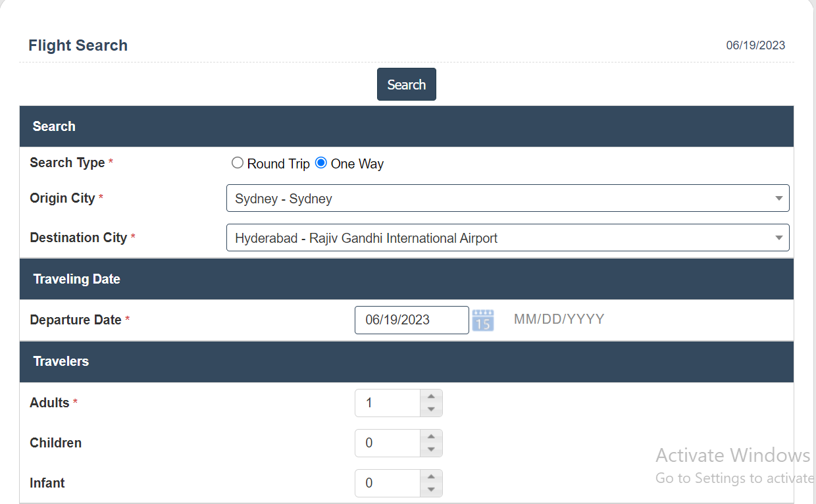Click into the Departure Date field

(x=411, y=320)
